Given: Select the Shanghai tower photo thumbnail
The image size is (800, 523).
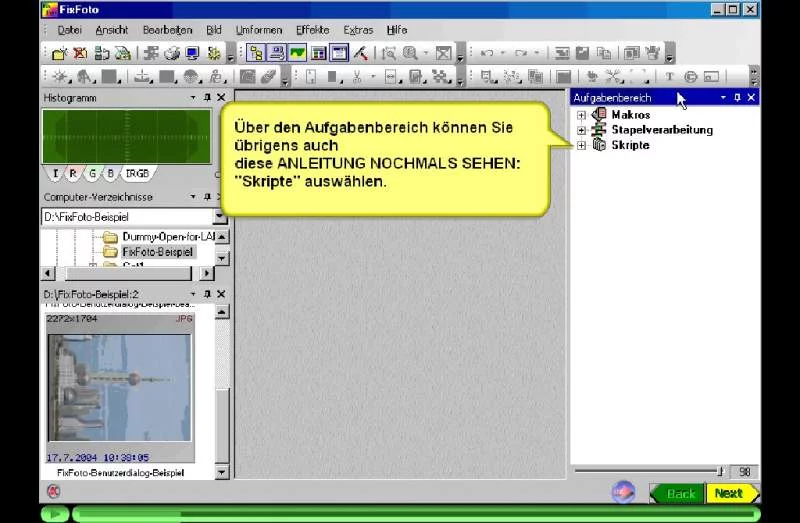Looking at the screenshot, I should (119, 387).
